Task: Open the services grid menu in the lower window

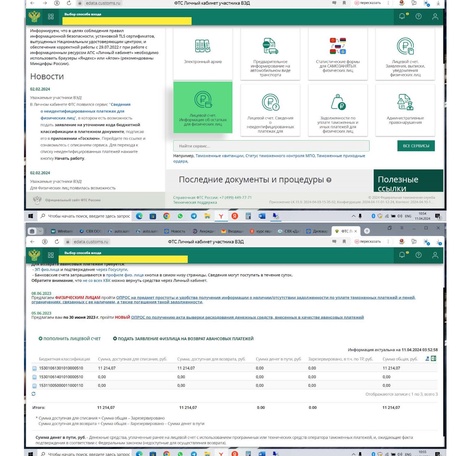Action: 51,255
